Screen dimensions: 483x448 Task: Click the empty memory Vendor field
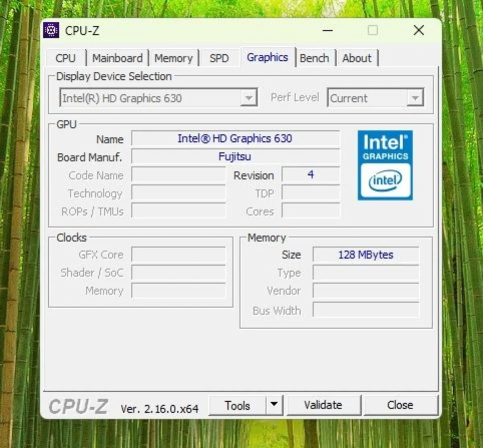(x=366, y=291)
